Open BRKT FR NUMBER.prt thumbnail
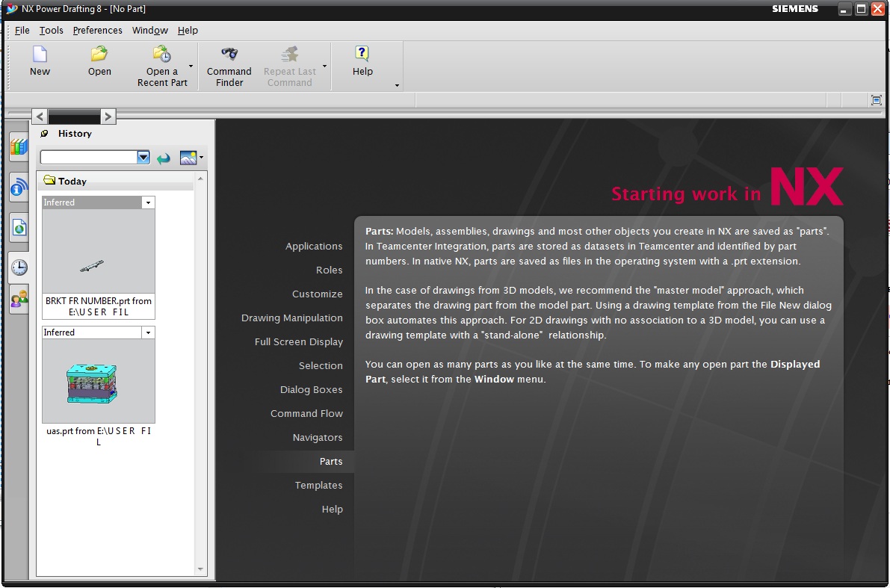This screenshot has height=588, width=890. point(98,251)
